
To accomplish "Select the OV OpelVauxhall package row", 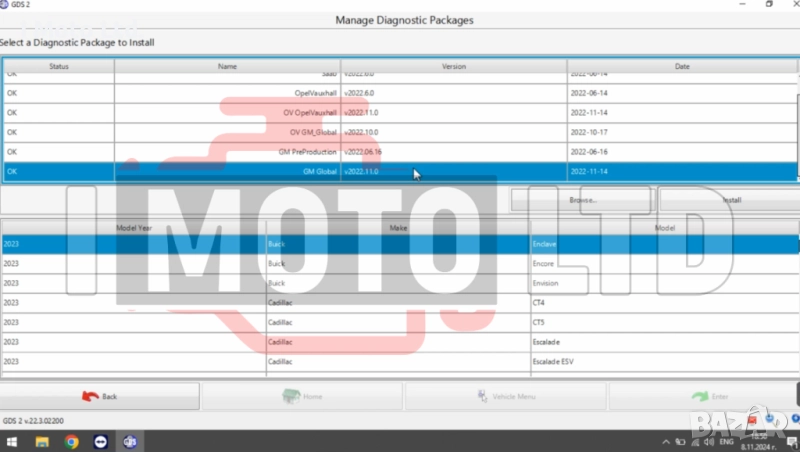I will tap(400, 113).
